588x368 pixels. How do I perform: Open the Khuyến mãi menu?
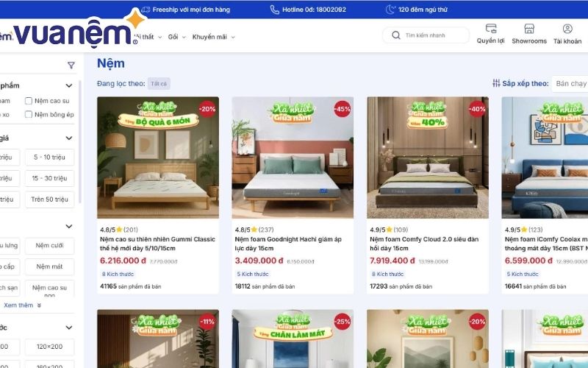coord(213,37)
